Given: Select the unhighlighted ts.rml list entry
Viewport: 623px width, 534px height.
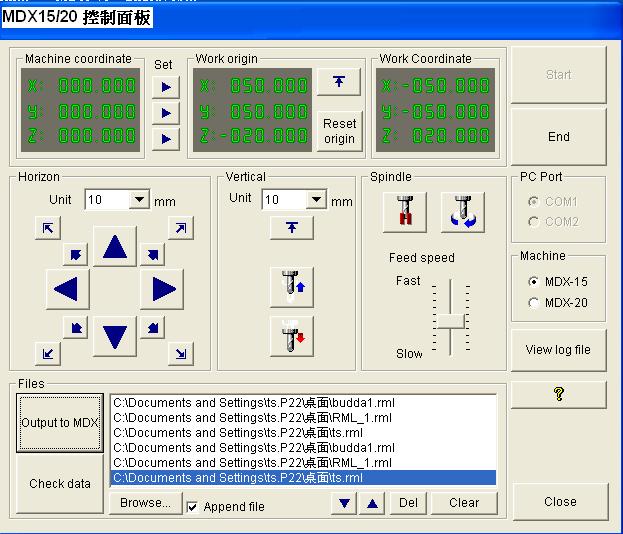Looking at the screenshot, I should pyautogui.click(x=303, y=433).
